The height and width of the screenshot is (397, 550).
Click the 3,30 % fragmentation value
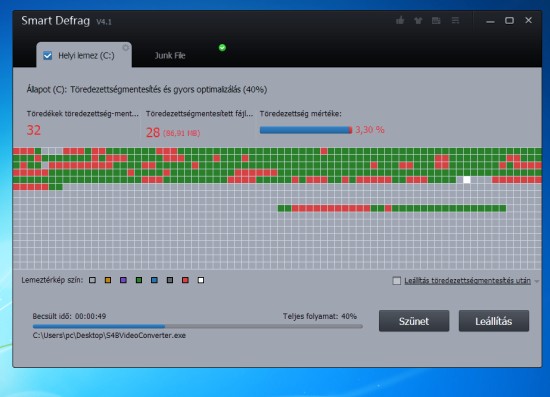370,130
